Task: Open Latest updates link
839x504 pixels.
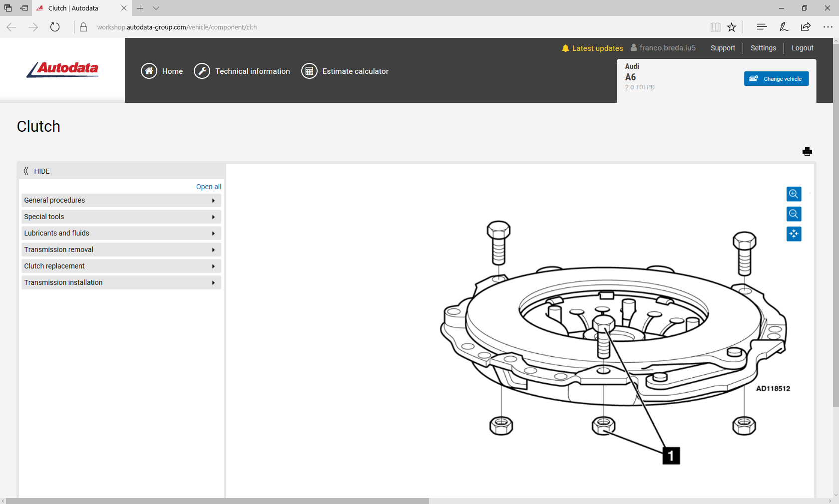Action: point(597,48)
